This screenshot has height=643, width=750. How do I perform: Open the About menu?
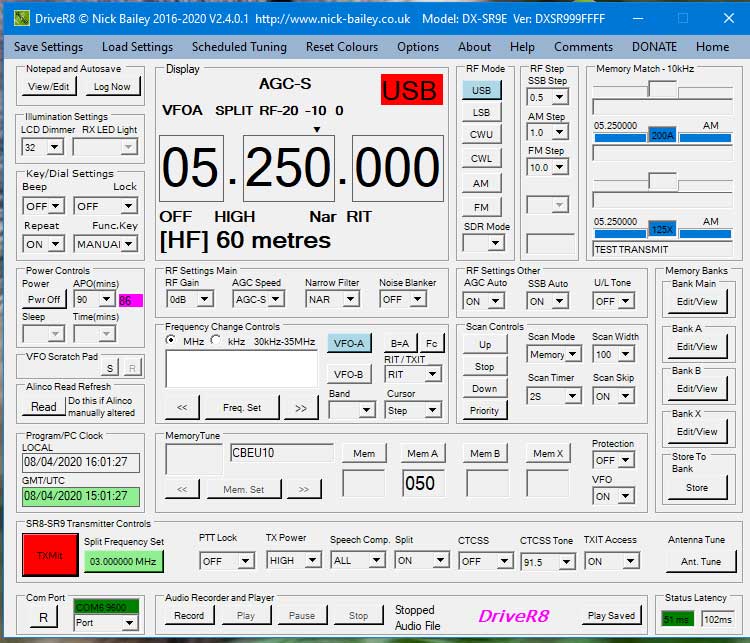(474, 47)
